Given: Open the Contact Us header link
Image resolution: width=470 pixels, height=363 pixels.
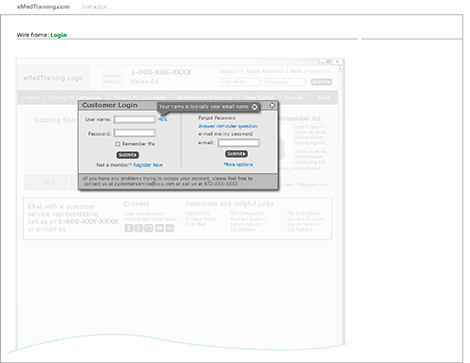Looking at the screenshot, I should pyautogui.click(x=319, y=71).
